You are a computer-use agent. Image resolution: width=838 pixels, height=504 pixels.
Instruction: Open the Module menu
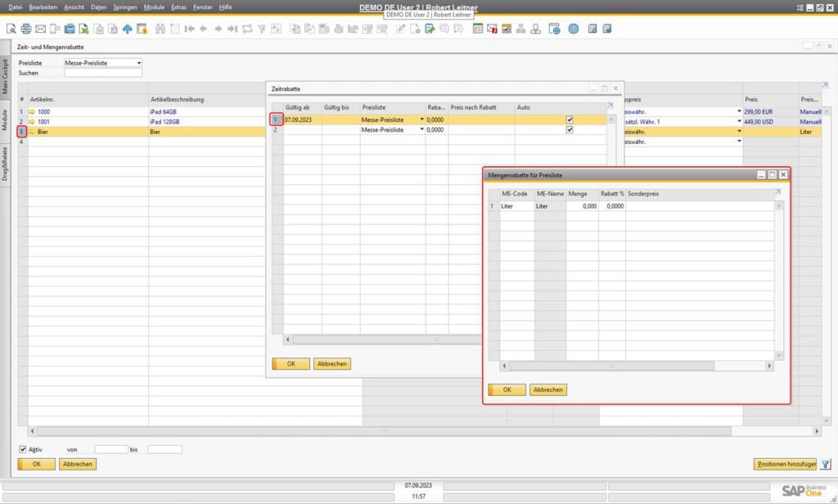pyautogui.click(x=154, y=7)
